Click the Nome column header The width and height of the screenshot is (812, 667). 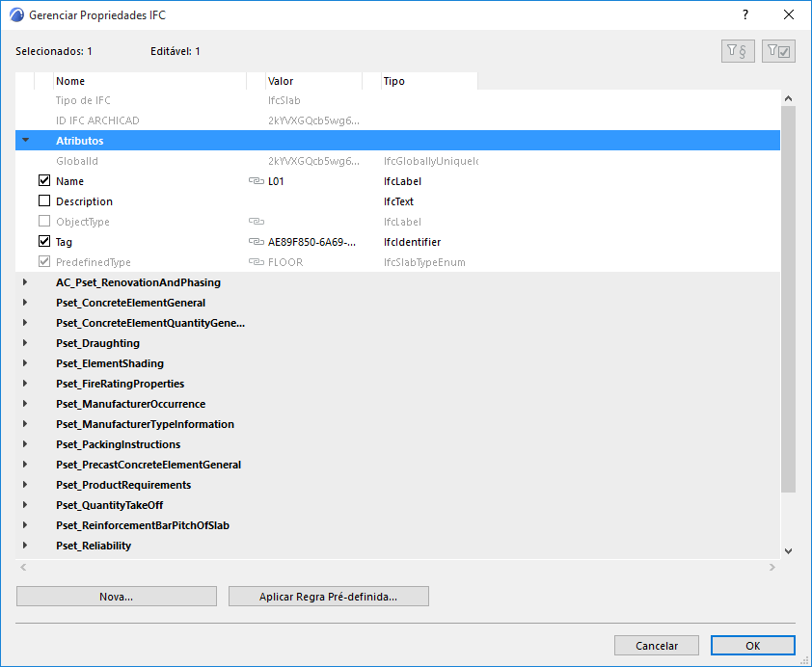(x=150, y=81)
